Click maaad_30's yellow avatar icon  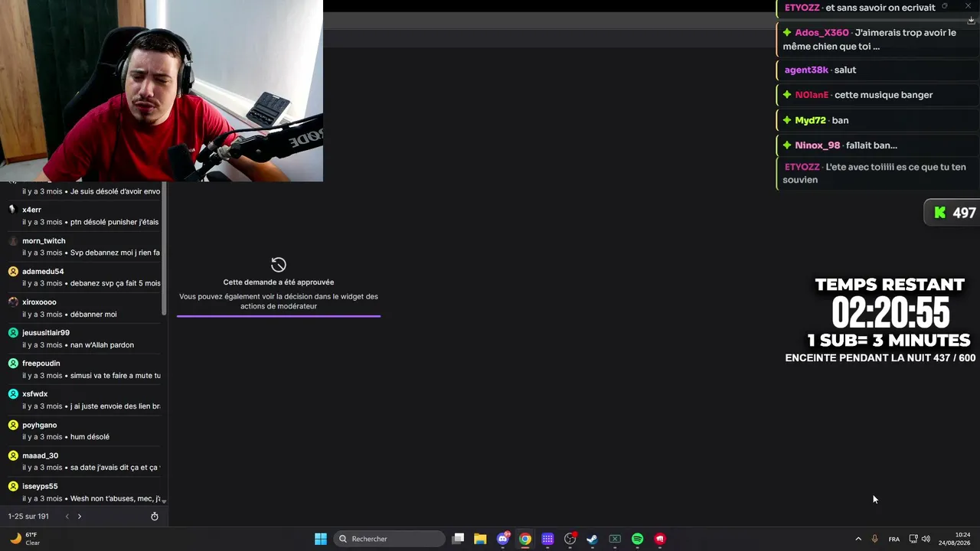click(12, 455)
